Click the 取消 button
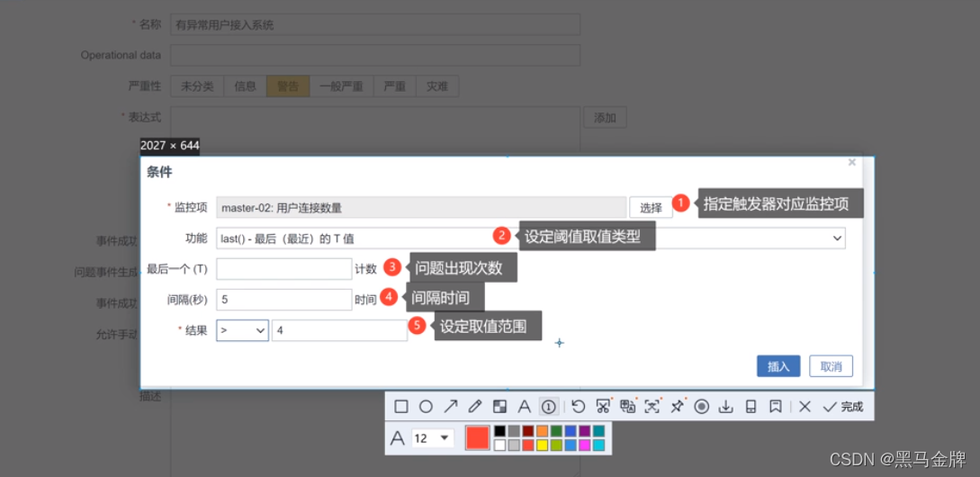980x477 pixels. 831,366
